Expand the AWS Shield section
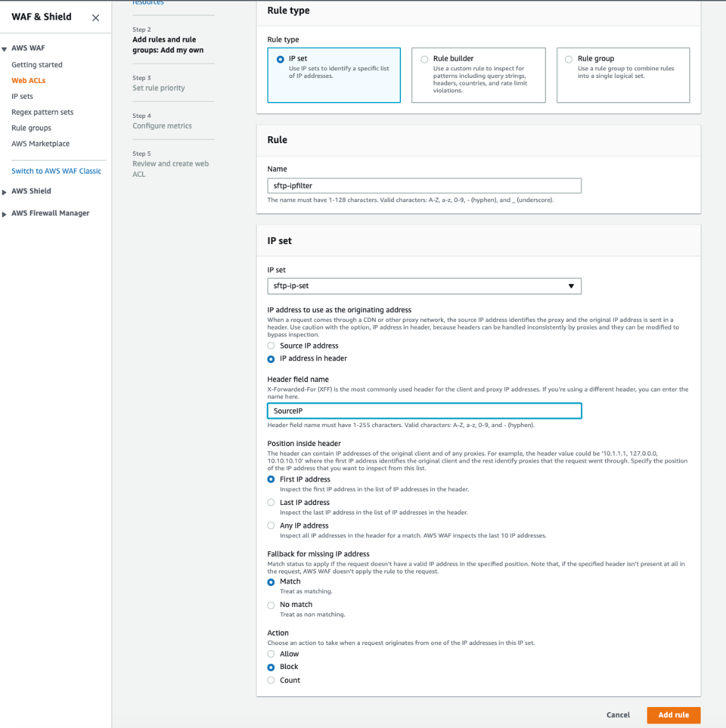 point(5,191)
